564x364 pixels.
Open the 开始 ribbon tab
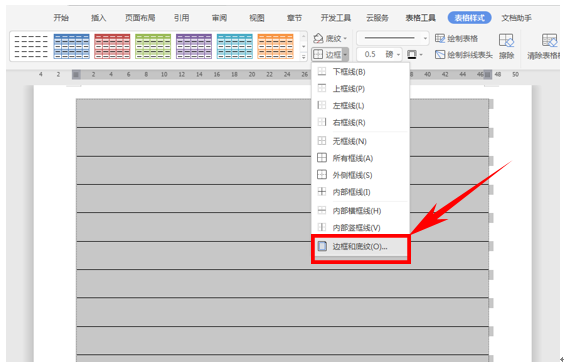(x=61, y=18)
